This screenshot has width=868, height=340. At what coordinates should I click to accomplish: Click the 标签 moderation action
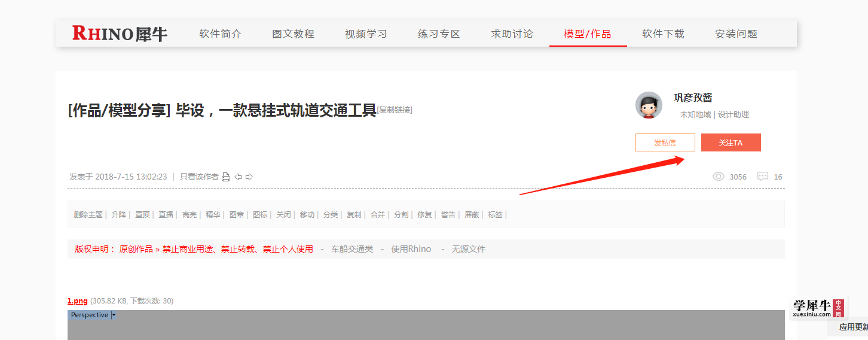click(496, 214)
